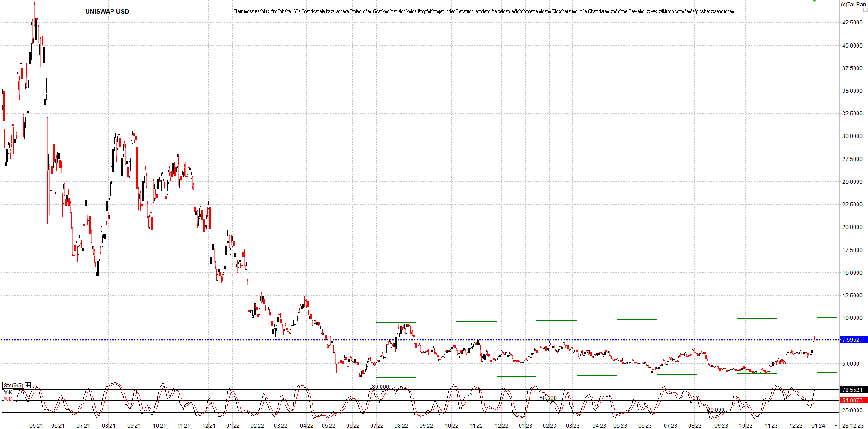Image resolution: width=868 pixels, height=429 pixels.
Task: Click the 25.0000 stochastic axis label
Action: pos(852,410)
